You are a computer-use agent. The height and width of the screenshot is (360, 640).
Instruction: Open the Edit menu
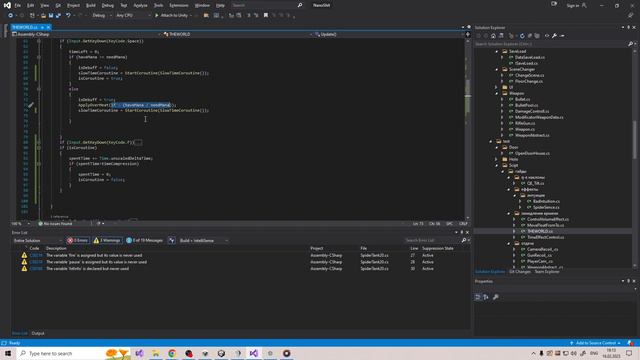pos(31,5)
